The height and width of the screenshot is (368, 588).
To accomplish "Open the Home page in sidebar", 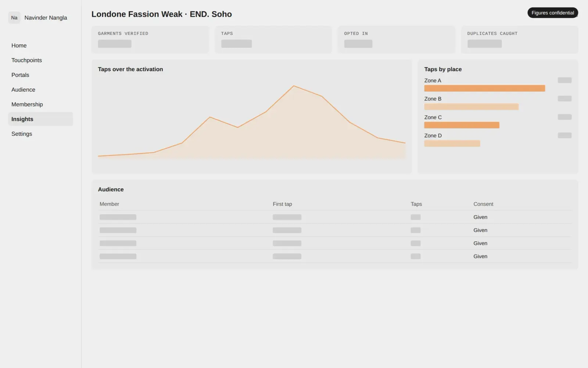I will tap(40, 46).
